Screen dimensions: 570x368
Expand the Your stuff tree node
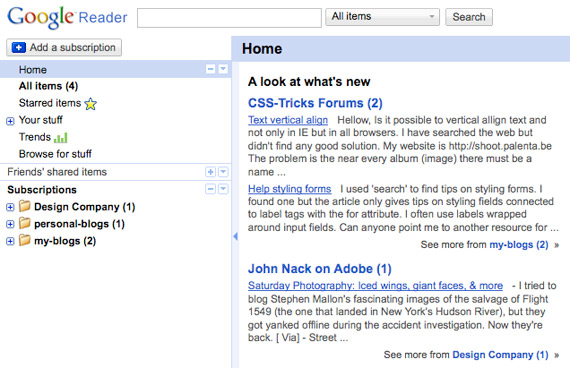[x=10, y=121]
